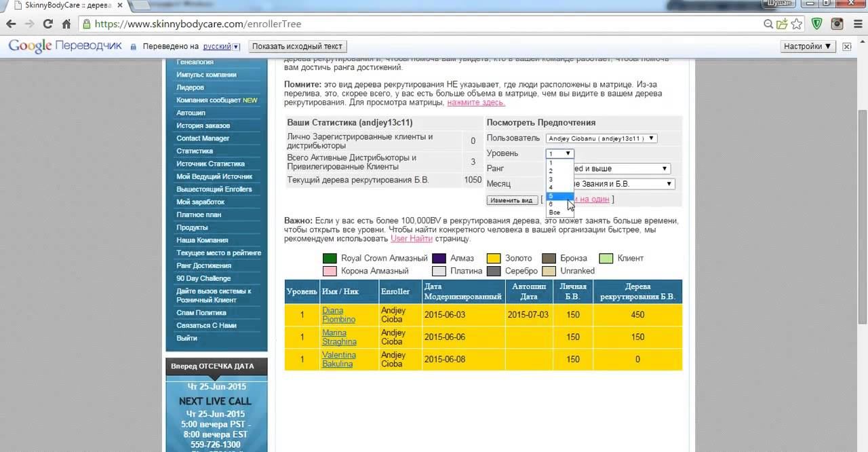The image size is (868, 452).
Task: Click the light green Клиент swatch
Action: click(606, 258)
